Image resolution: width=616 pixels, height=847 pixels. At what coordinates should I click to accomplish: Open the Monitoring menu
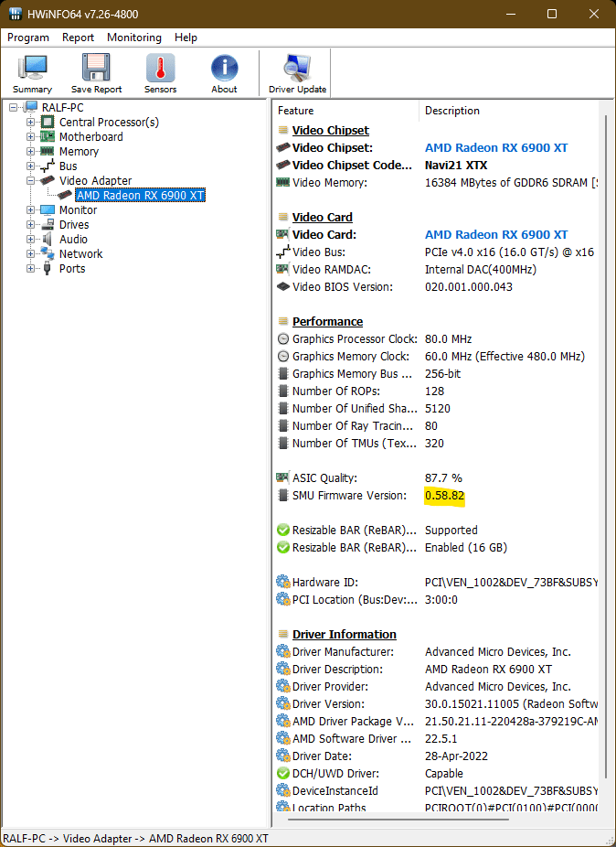click(133, 38)
